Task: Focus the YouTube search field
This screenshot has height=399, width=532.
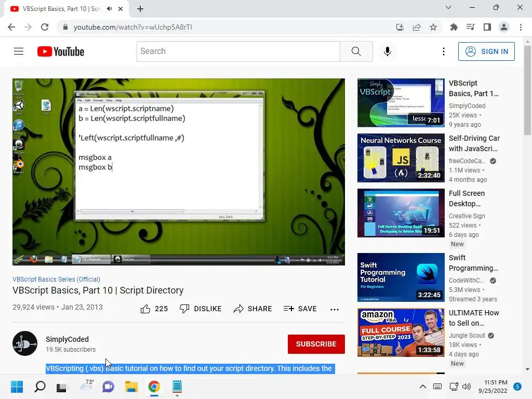Action: tap(238, 51)
